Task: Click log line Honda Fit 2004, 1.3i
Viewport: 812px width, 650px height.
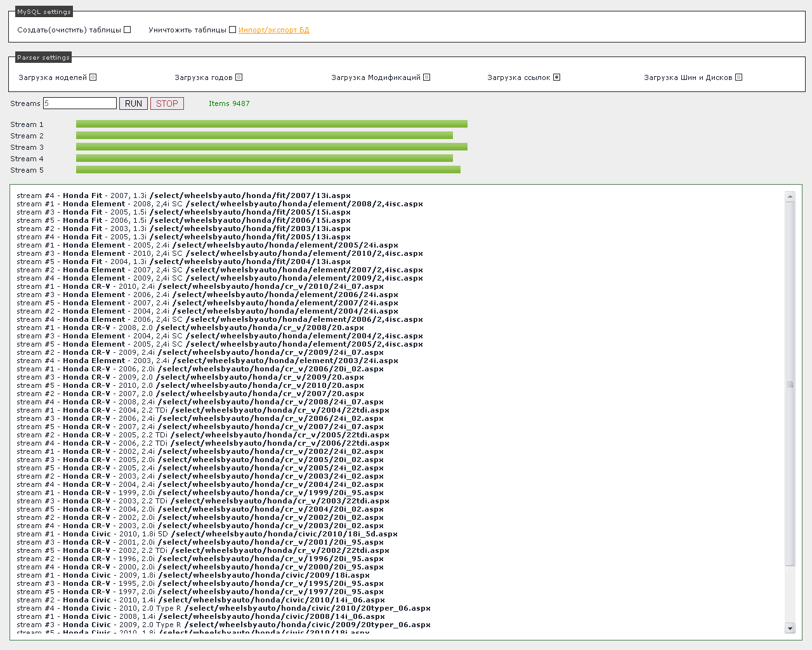Action: pos(183,262)
